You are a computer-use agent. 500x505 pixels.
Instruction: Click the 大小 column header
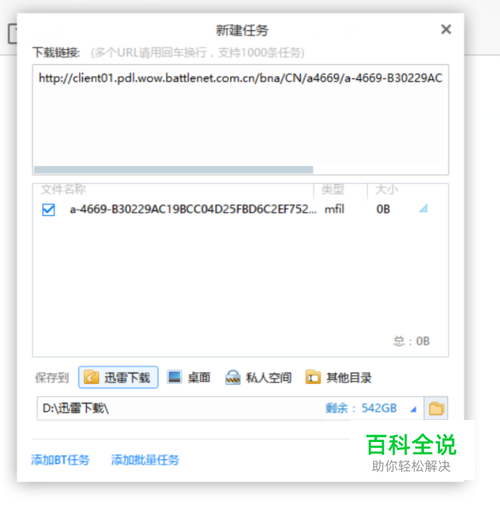tap(386, 189)
